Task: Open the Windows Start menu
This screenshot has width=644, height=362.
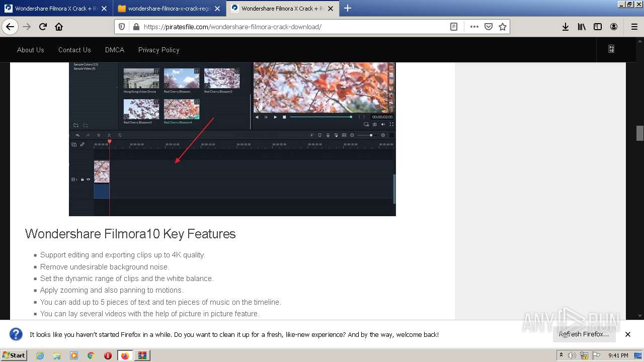Action: pyautogui.click(x=14, y=355)
